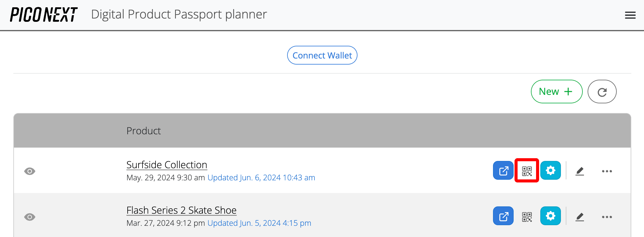Open settings gear for Surfside Collection
644x237 pixels.
551,171
